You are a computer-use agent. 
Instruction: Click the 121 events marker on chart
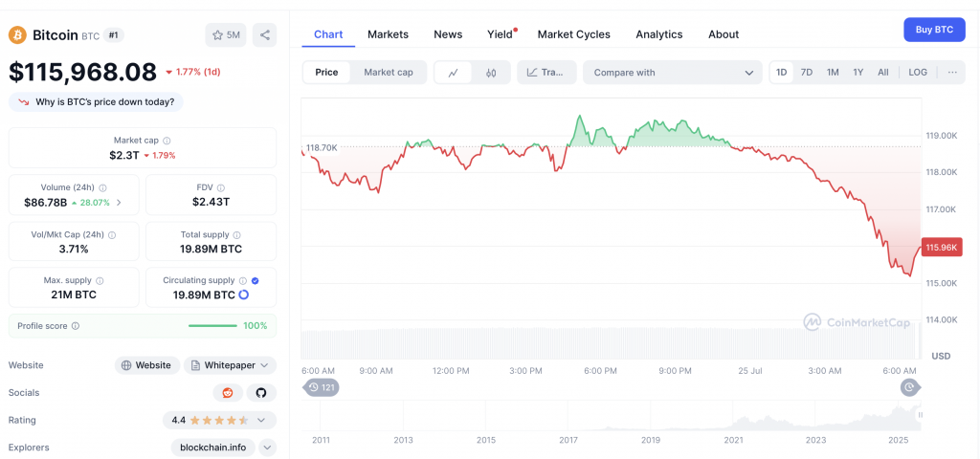pyautogui.click(x=322, y=387)
